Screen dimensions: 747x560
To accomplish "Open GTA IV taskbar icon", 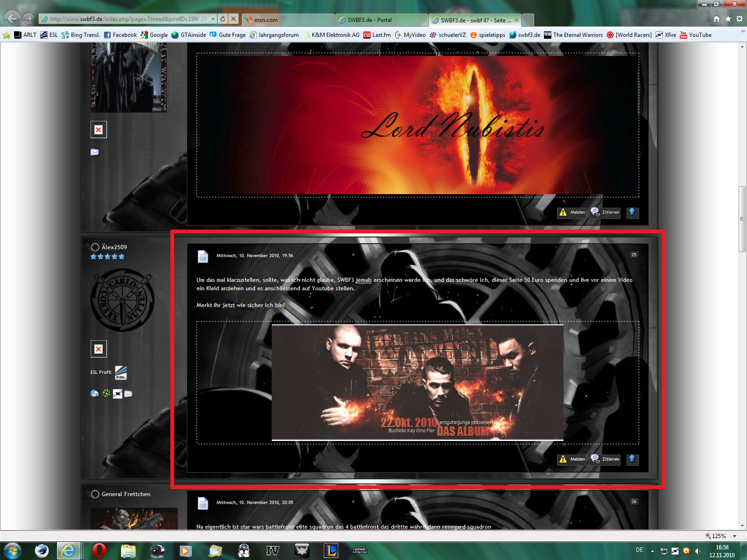I will [273, 551].
